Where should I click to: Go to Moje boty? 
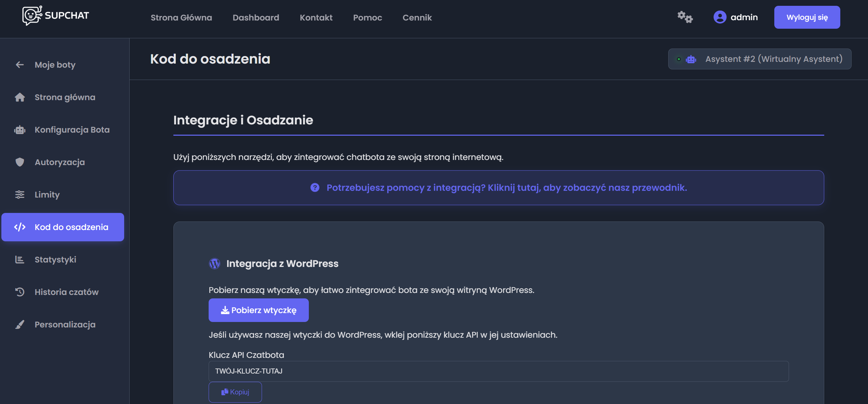[63, 65]
